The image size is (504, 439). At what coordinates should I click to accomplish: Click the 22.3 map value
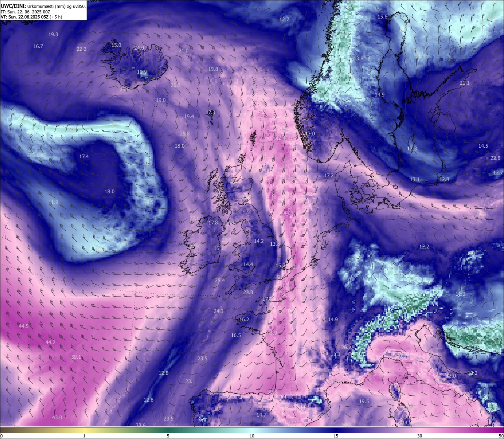click(x=82, y=49)
